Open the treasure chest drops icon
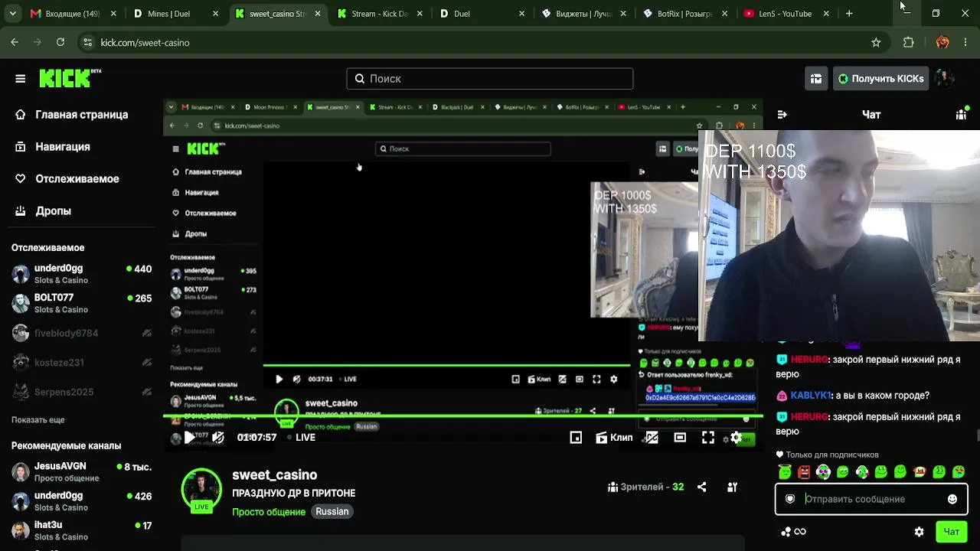 (816, 79)
